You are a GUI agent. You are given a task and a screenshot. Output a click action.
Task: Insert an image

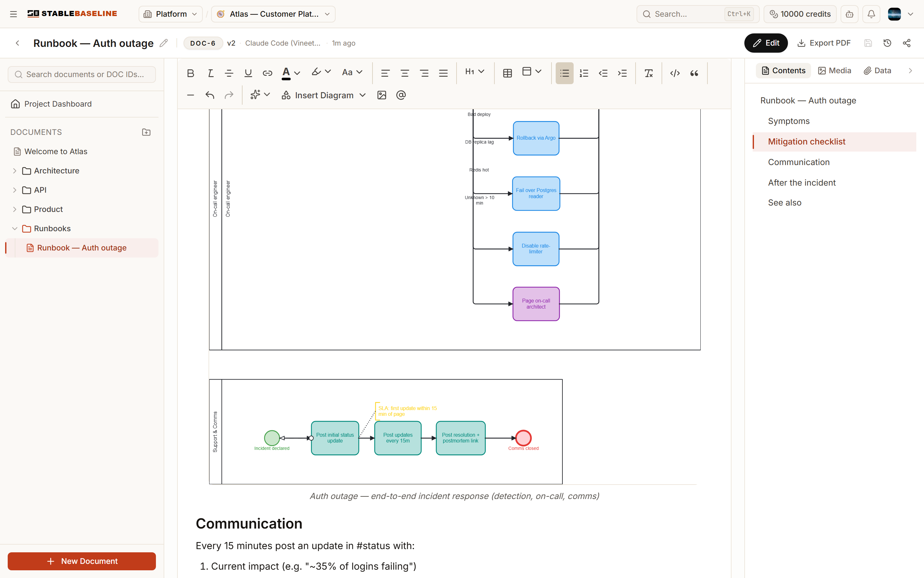click(382, 95)
